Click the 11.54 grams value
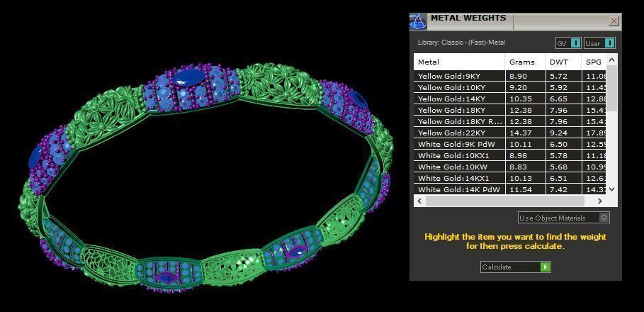 pos(519,189)
